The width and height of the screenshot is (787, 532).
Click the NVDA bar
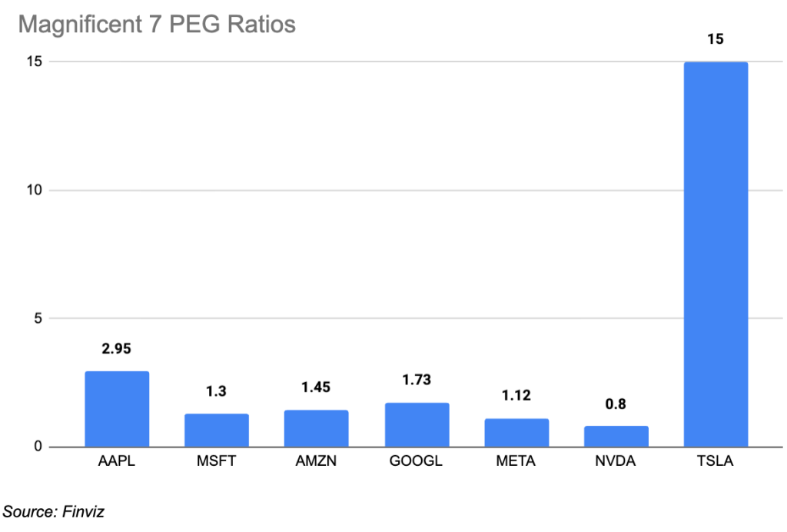pyautogui.click(x=616, y=436)
